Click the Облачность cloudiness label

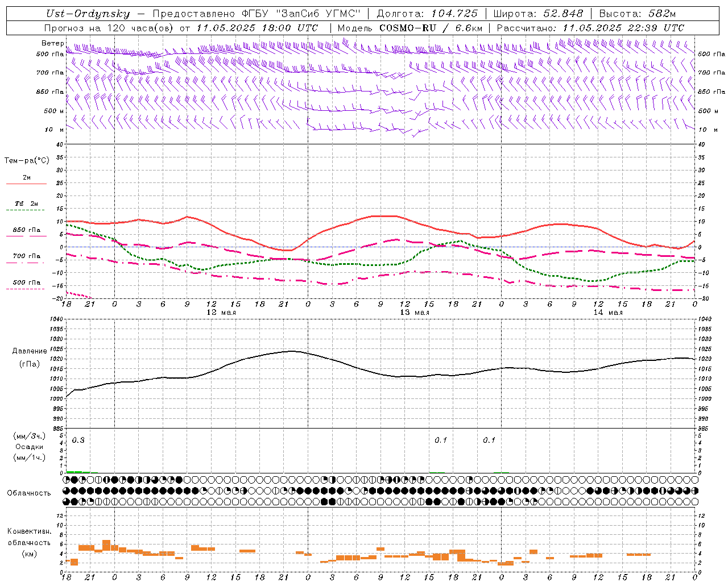(x=29, y=493)
